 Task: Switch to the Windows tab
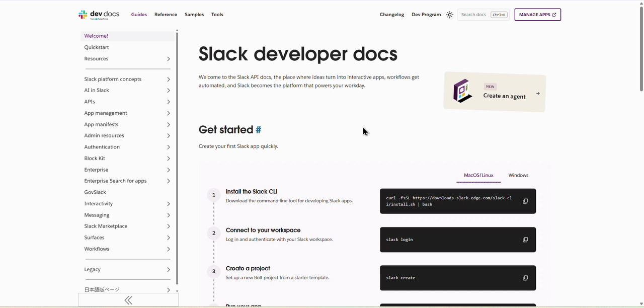click(518, 175)
